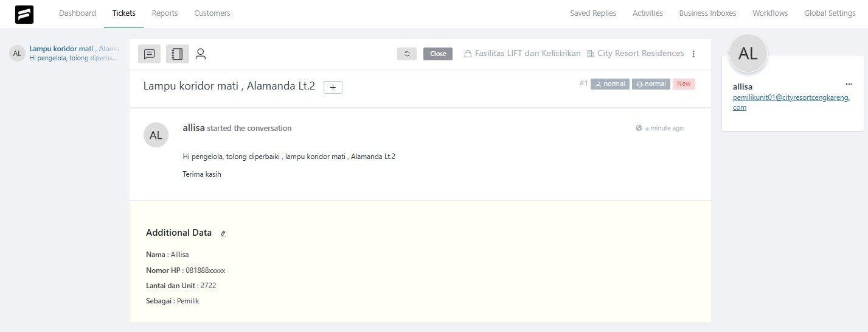Click the New status badge
868x332 pixels.
(x=684, y=84)
